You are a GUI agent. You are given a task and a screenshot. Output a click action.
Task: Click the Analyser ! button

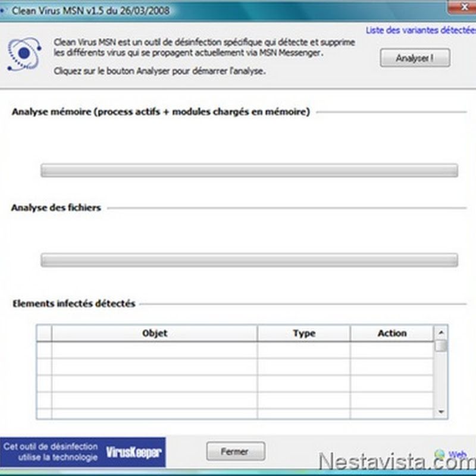tap(415, 58)
